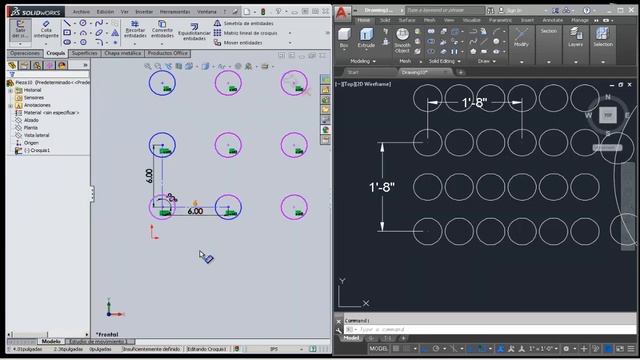
Task: Switch to Operaciones tab in SolidWorks
Action: click(25, 53)
